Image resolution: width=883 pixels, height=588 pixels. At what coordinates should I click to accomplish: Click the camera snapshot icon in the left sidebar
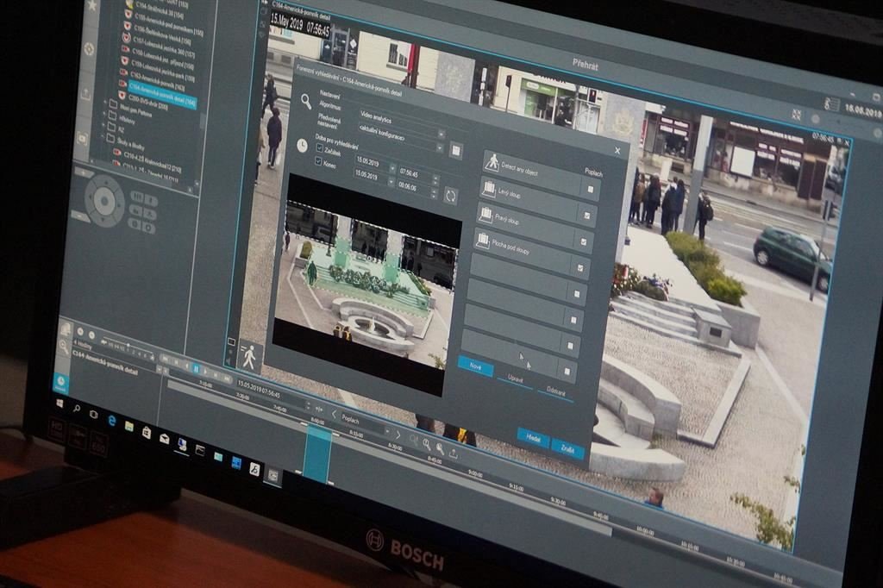(x=82, y=138)
